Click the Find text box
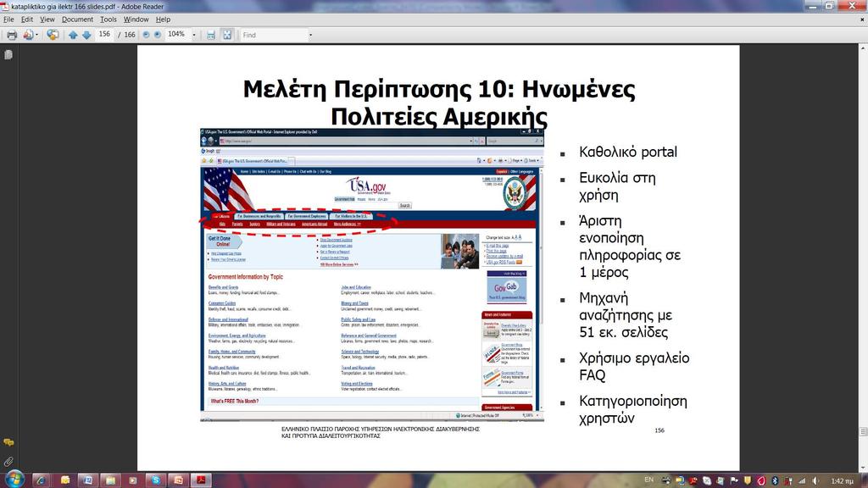 point(274,35)
